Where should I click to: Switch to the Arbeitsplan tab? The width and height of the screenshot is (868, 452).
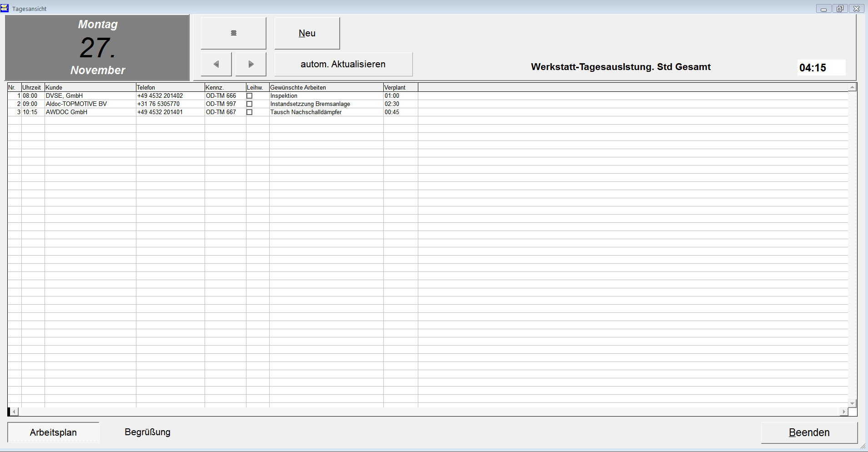coord(53,432)
